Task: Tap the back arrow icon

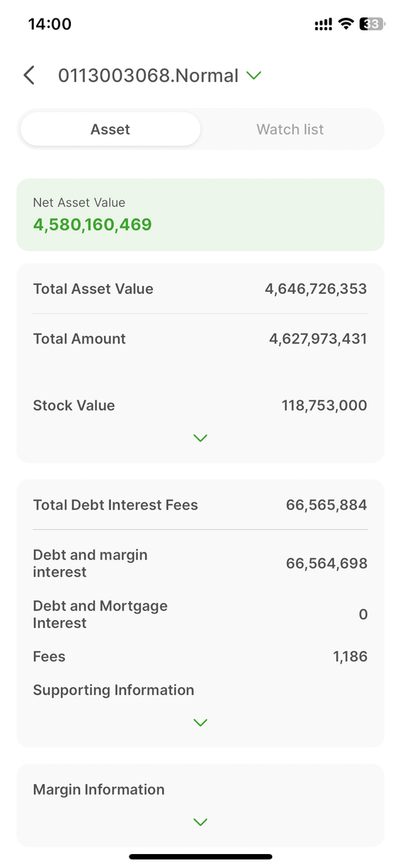Action: pos(29,76)
